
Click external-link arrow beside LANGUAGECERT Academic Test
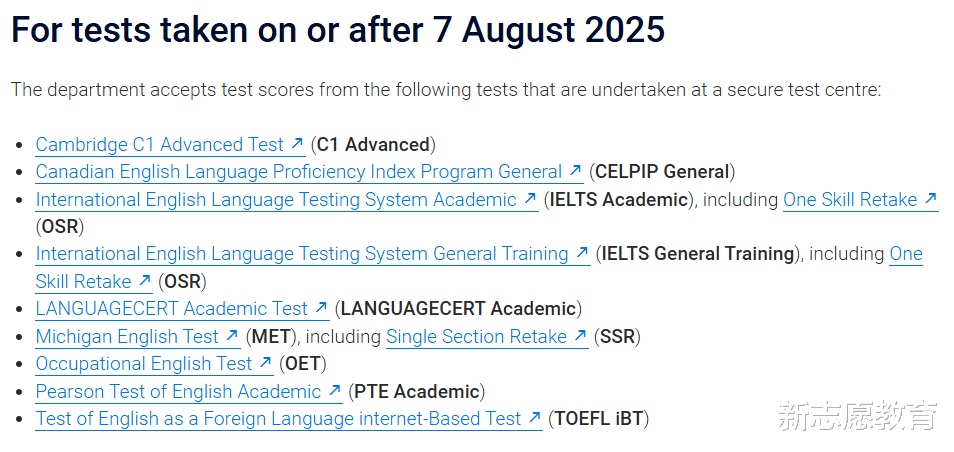321,309
